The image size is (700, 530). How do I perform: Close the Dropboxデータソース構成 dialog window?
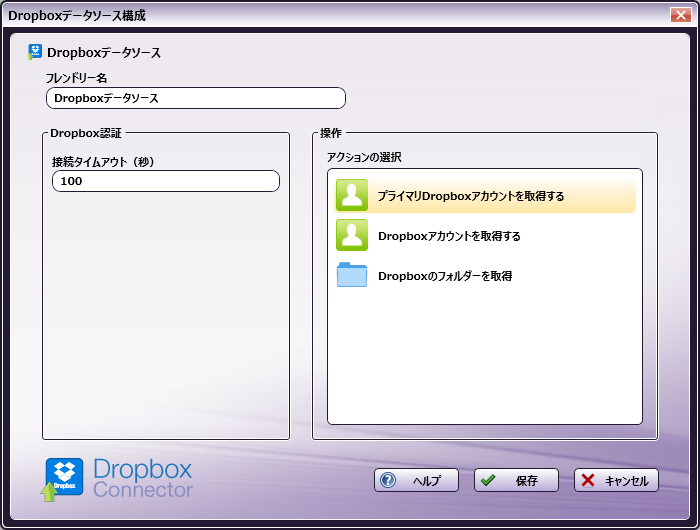point(680,15)
